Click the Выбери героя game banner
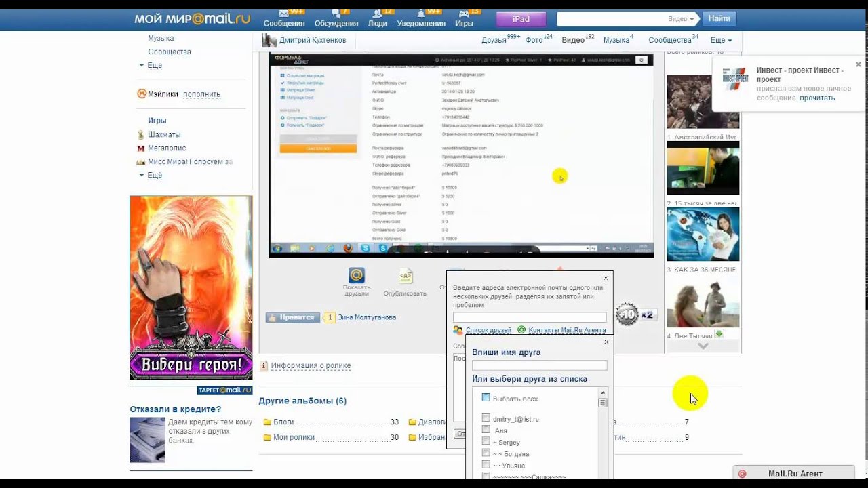The width and height of the screenshot is (868, 488). [191, 287]
